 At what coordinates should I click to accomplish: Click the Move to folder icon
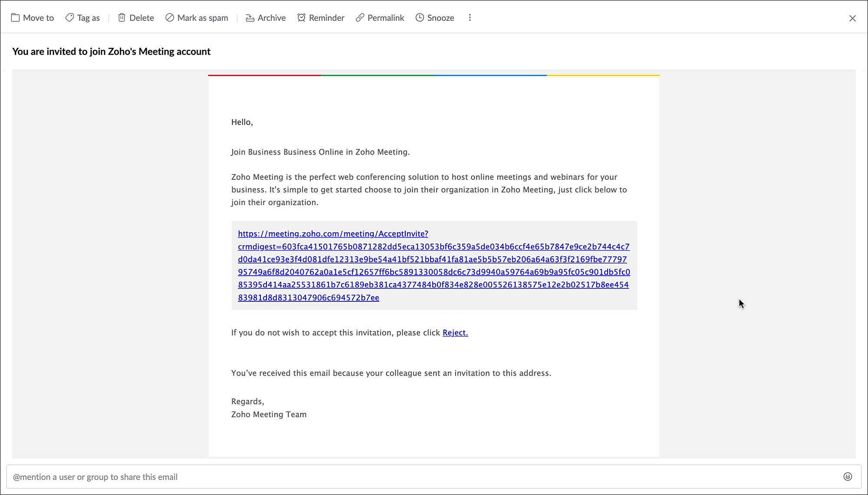(x=15, y=18)
